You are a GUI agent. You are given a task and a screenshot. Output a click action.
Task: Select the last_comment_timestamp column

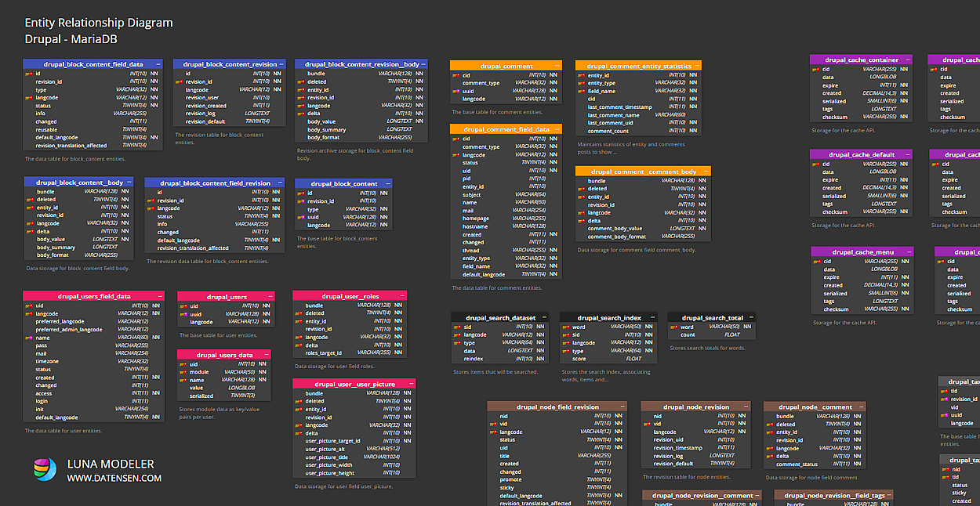[638, 107]
